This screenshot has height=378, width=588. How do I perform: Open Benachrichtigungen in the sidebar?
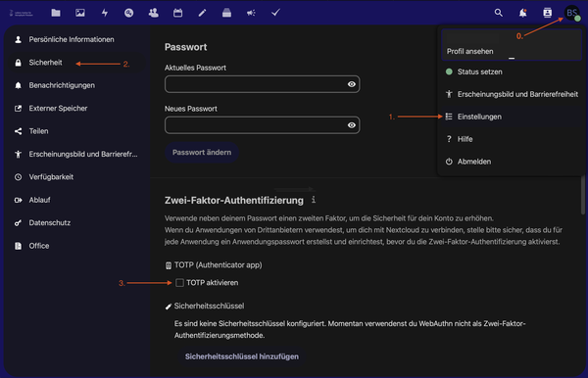tap(75, 85)
